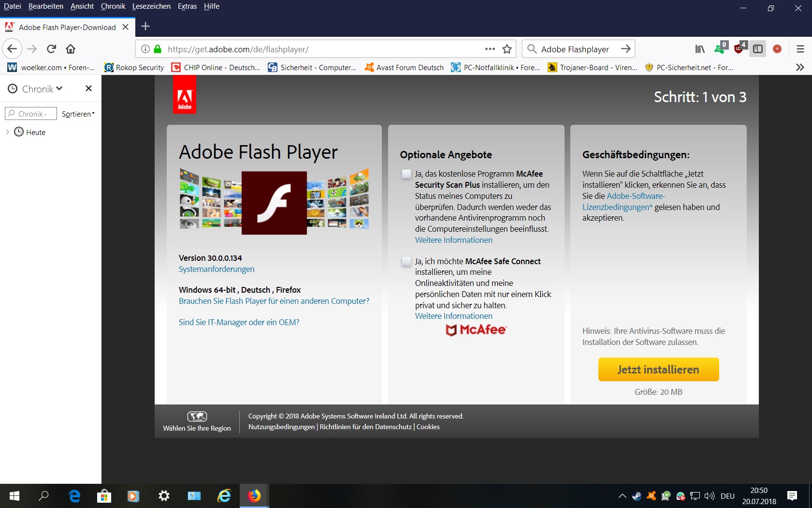Click the Nutzungsbedingungen footer link
Screen dimensions: 812x508
tap(281, 427)
